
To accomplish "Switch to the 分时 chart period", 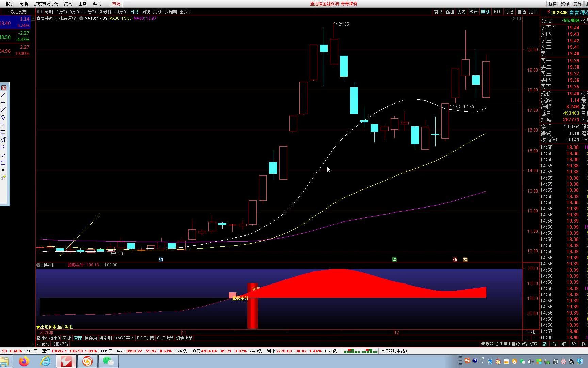I will coord(49,12).
